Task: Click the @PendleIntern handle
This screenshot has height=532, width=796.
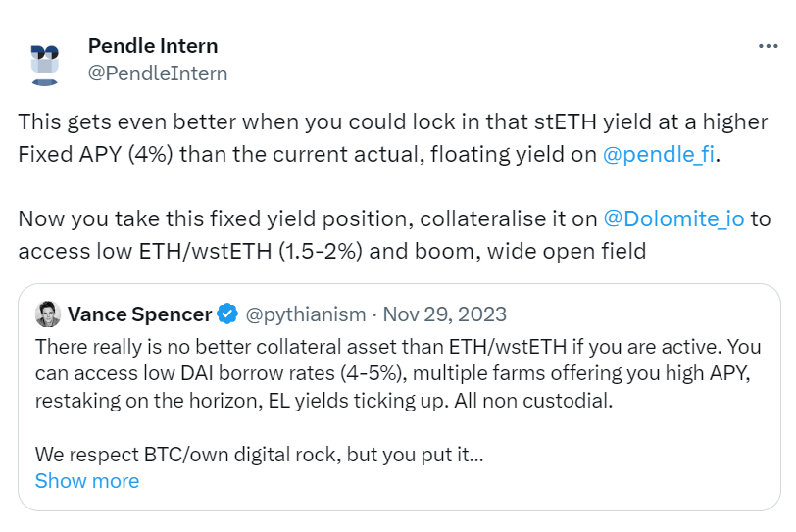Action: [x=158, y=73]
